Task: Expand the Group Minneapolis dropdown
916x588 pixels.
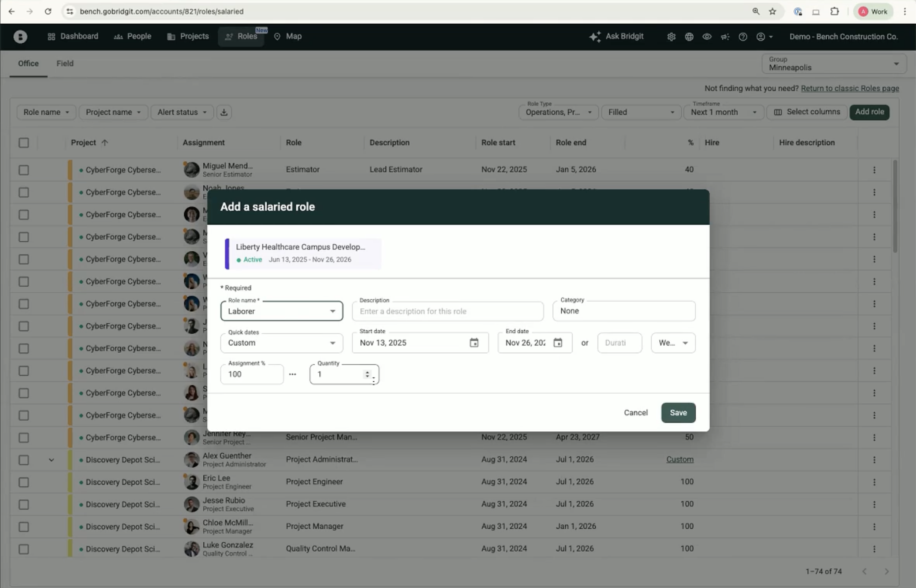Action: [x=833, y=64]
